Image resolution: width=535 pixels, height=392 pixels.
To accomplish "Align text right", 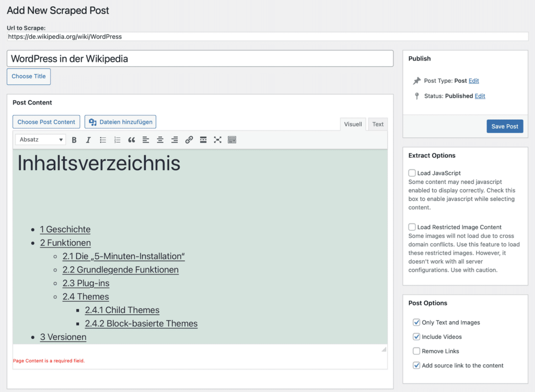I will (x=175, y=140).
